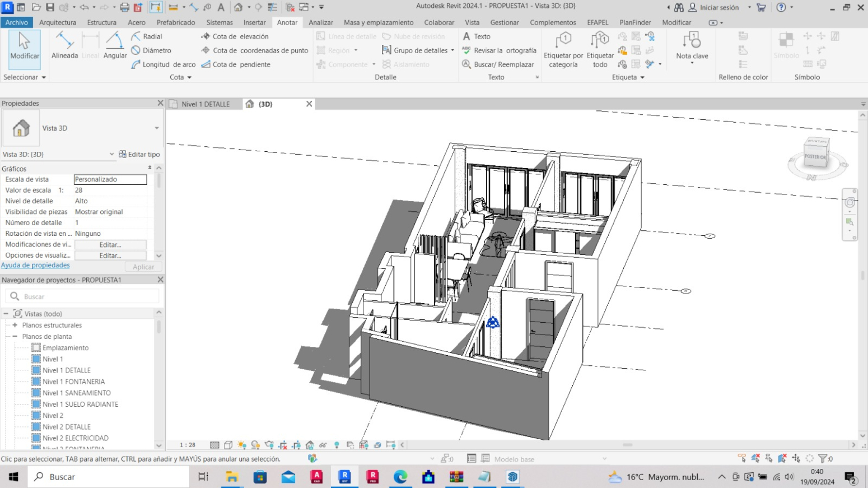
Task: Click Etiquetar por categoría
Action: [563, 49]
